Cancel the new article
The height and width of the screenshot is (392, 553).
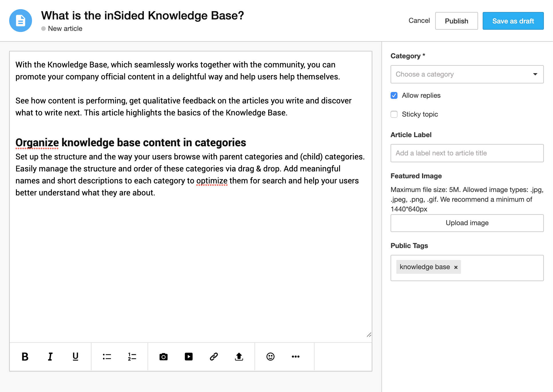pos(419,21)
